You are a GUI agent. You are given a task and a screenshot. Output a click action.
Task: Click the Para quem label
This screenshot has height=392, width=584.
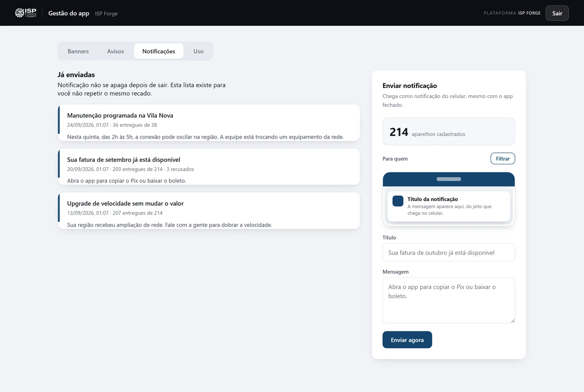395,159
